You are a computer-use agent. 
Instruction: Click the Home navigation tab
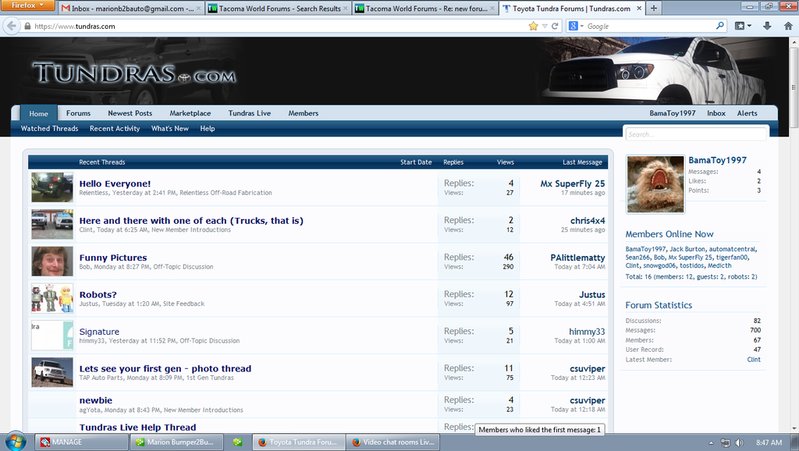(38, 113)
